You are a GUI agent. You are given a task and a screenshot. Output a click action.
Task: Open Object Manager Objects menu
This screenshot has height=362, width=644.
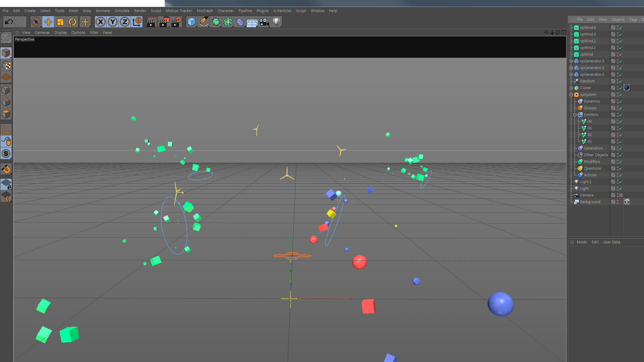tap(618, 19)
